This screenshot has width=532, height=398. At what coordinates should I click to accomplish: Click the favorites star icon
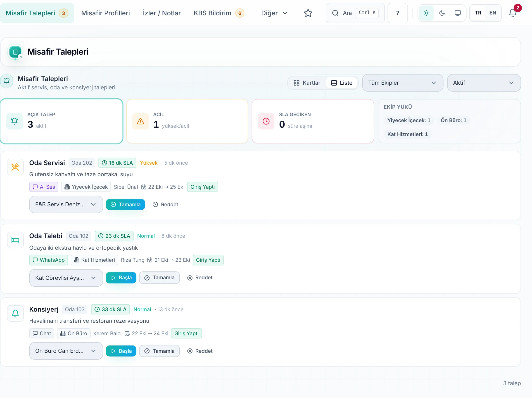tap(308, 13)
